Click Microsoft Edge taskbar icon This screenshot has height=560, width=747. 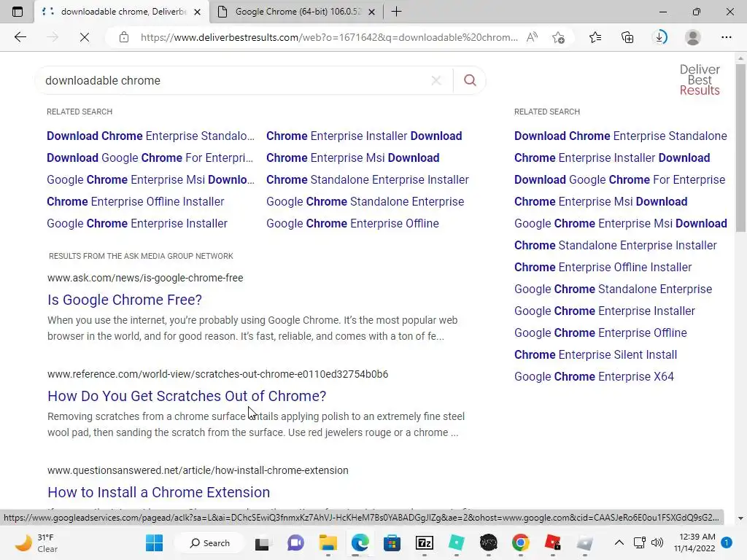point(360,542)
